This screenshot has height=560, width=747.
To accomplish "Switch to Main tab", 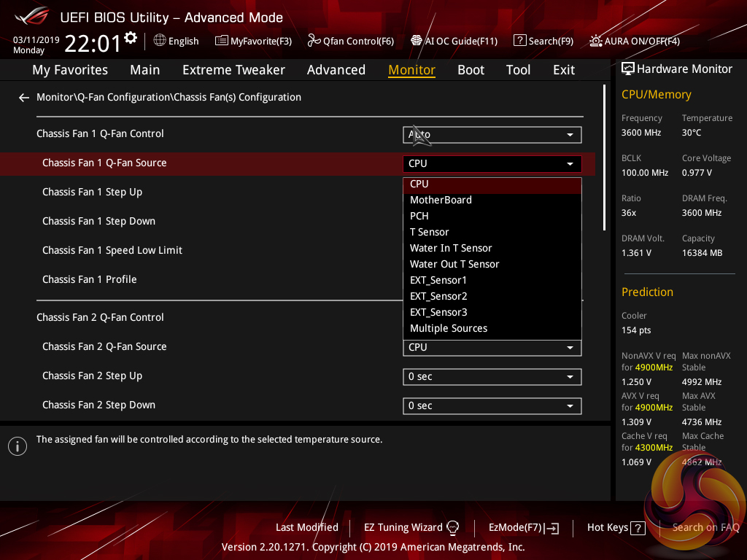I will pos(145,70).
